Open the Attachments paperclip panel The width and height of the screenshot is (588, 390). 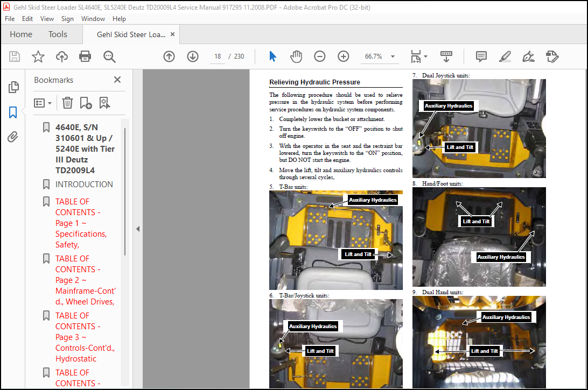click(x=13, y=137)
